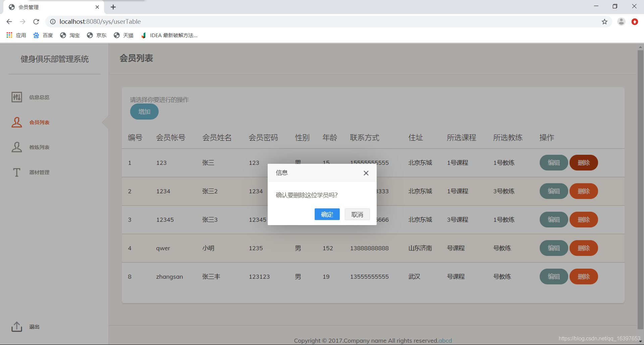644x345 pixels.
Task: Delete member 张三3 with 删除 button
Action: click(584, 219)
